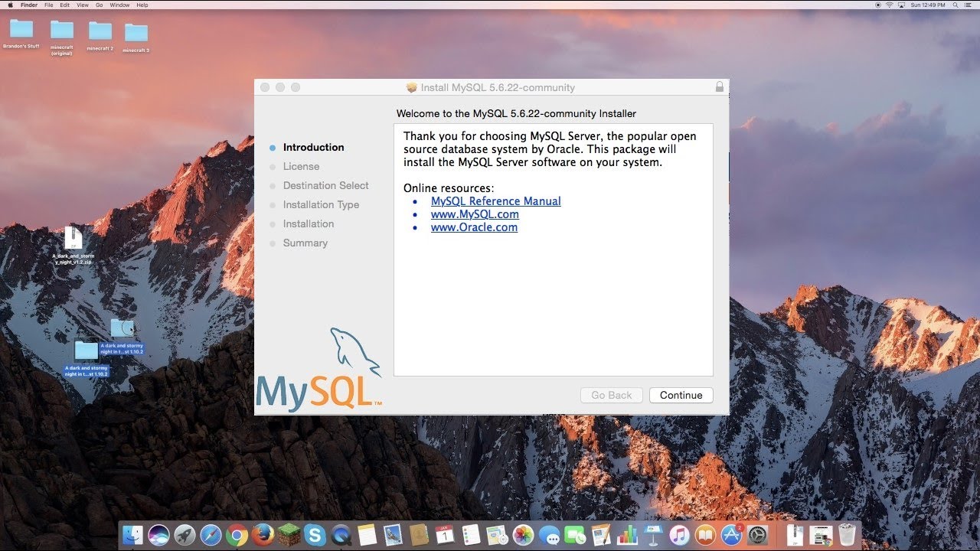Open System Preferences gear in Dock
Image resolution: width=980 pixels, height=551 pixels.
click(758, 535)
